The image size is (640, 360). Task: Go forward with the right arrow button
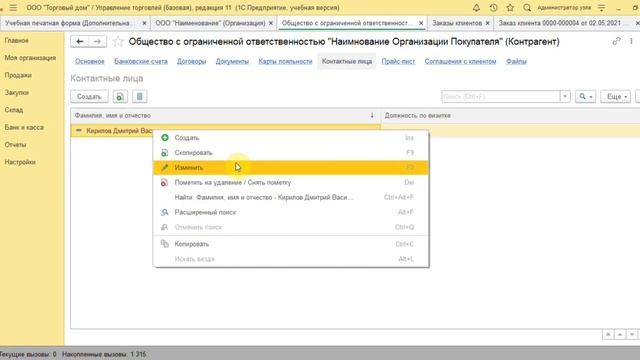(97, 41)
